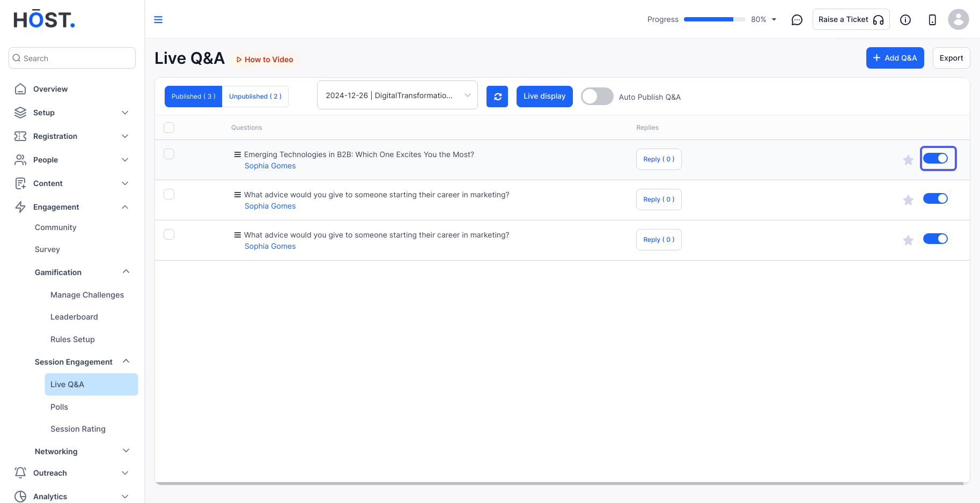Open the Live display button
Screen dimensions: 980x503
[x=544, y=97]
